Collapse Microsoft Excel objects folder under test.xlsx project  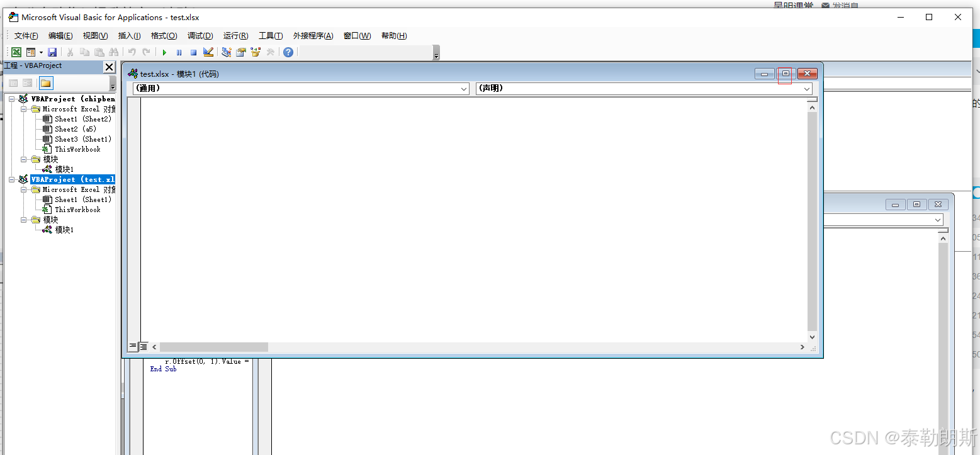click(x=24, y=189)
